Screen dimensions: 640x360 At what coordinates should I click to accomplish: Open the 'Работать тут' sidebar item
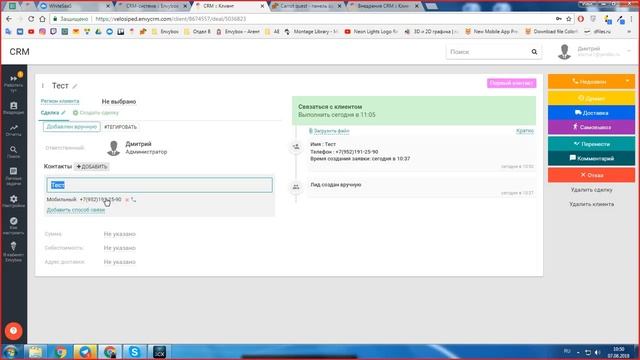point(13,83)
